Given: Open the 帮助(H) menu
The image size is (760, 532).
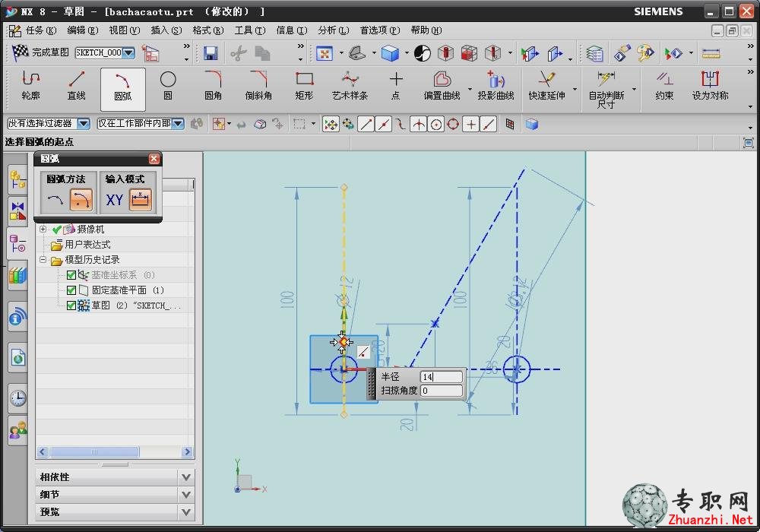Looking at the screenshot, I should [426, 30].
